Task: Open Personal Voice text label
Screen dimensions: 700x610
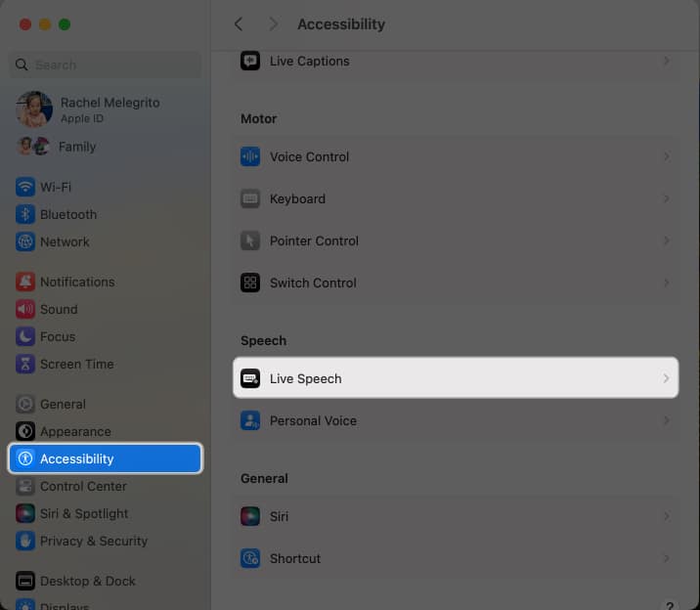Action: (x=313, y=420)
